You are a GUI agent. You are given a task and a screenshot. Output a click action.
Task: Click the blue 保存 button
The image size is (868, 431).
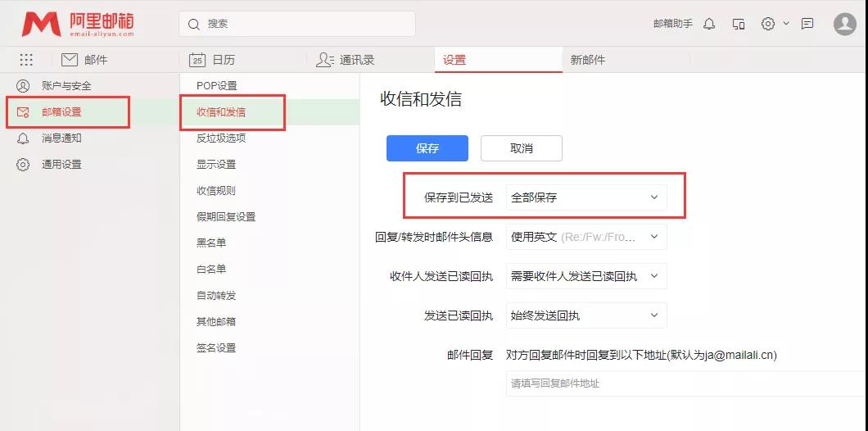coord(427,148)
